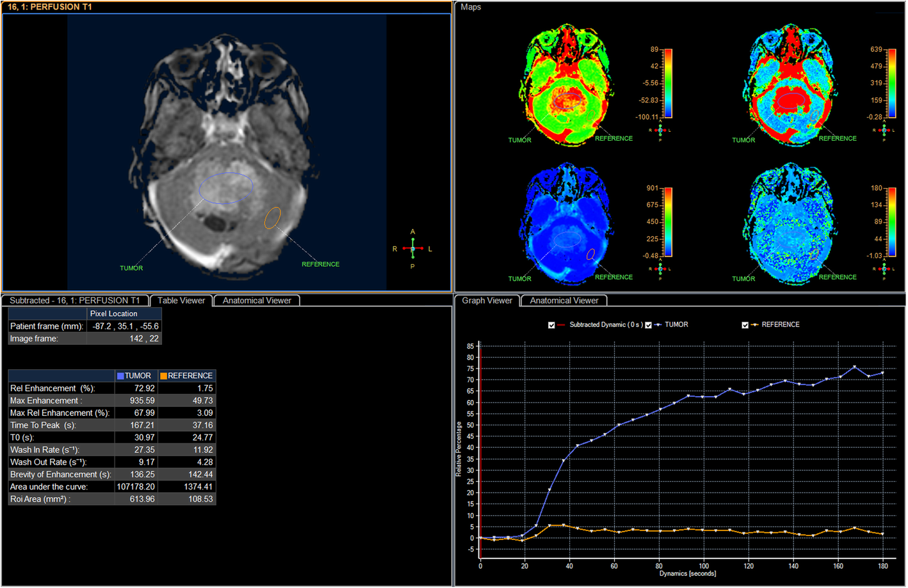
Task: Click orientation marker beside the 901 scale map
Action: (x=660, y=269)
